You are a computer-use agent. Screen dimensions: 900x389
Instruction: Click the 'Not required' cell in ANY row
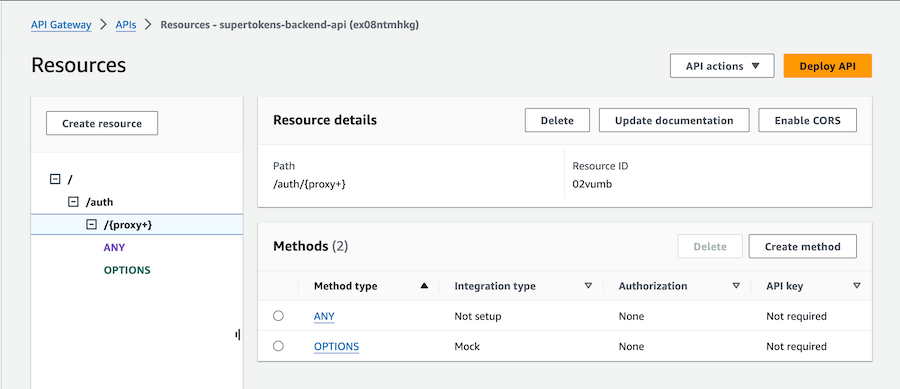click(796, 316)
